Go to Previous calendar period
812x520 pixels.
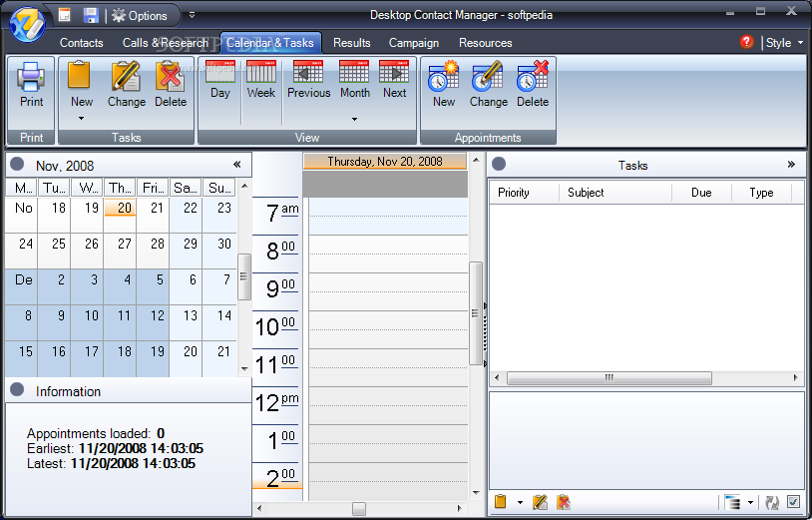pos(308,72)
